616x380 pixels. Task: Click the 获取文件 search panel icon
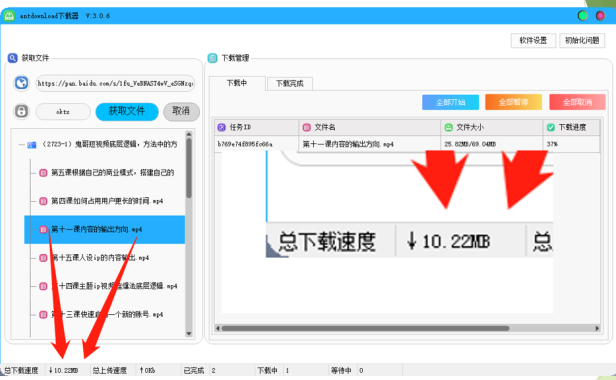click(x=13, y=58)
